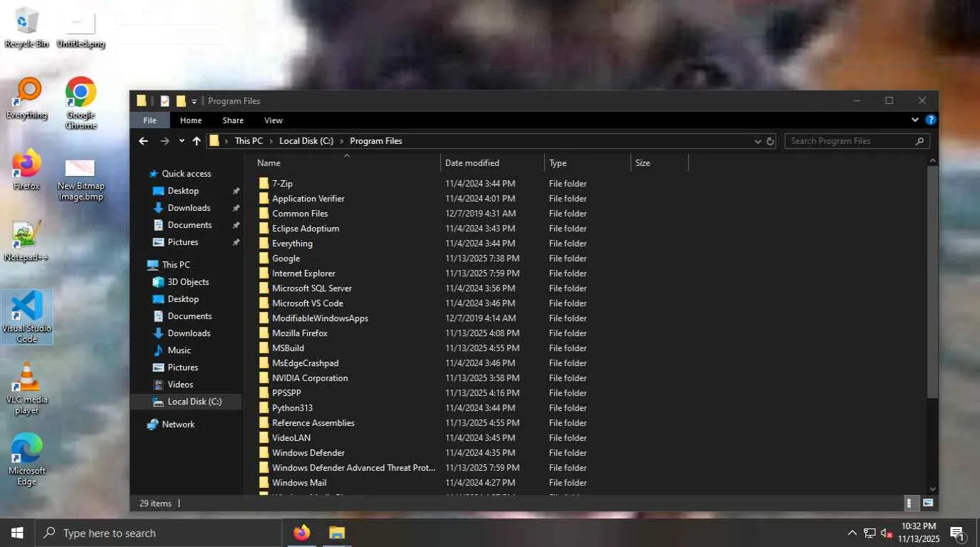The image size is (980, 547).
Task: Open the notification center icon
Action: (957, 533)
